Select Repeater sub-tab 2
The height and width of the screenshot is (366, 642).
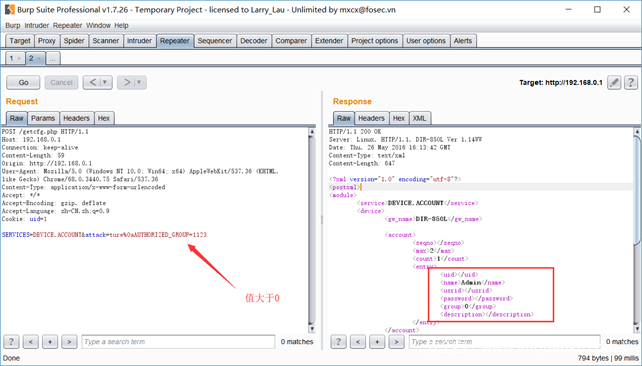pos(31,58)
